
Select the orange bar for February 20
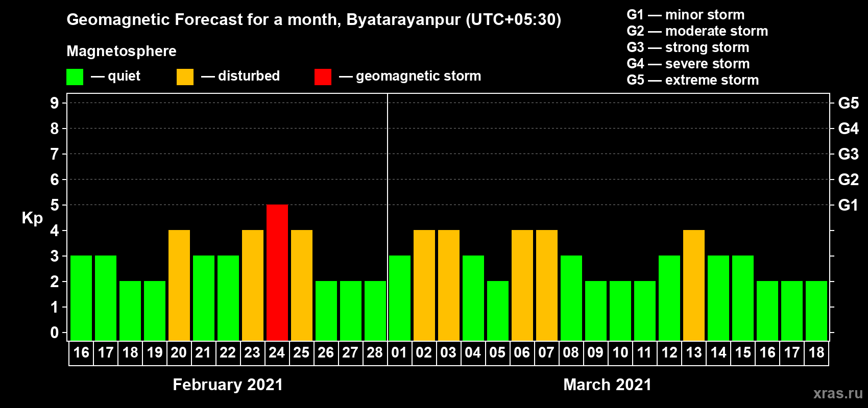tap(179, 285)
